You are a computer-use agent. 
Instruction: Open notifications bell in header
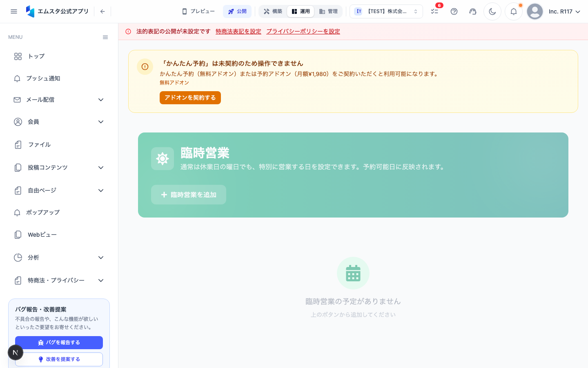(x=514, y=11)
